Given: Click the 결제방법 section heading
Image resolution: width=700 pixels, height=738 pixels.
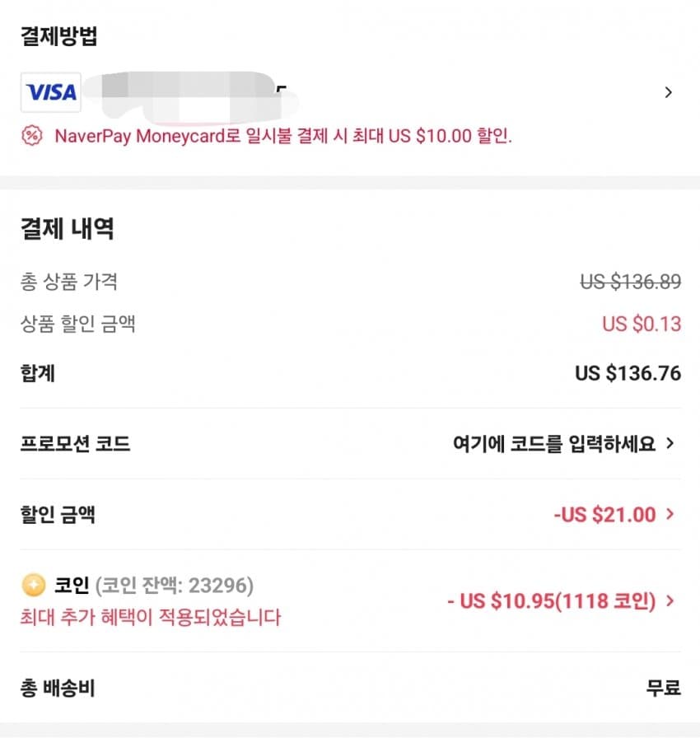Looking at the screenshot, I should (x=58, y=35).
